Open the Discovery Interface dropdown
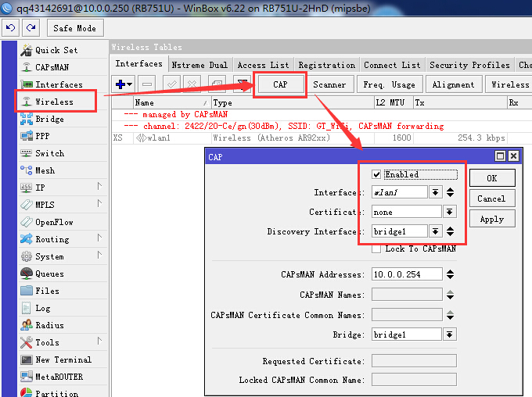 pyautogui.click(x=435, y=231)
